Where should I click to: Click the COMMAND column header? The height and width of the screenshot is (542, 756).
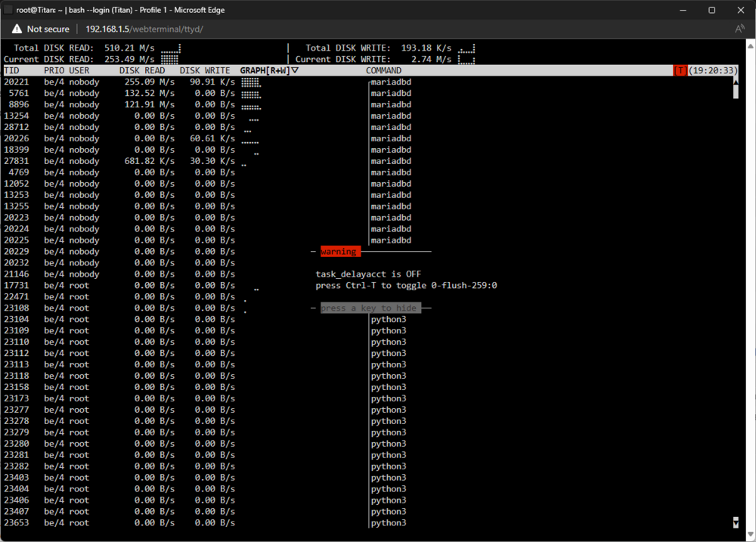pyautogui.click(x=383, y=70)
